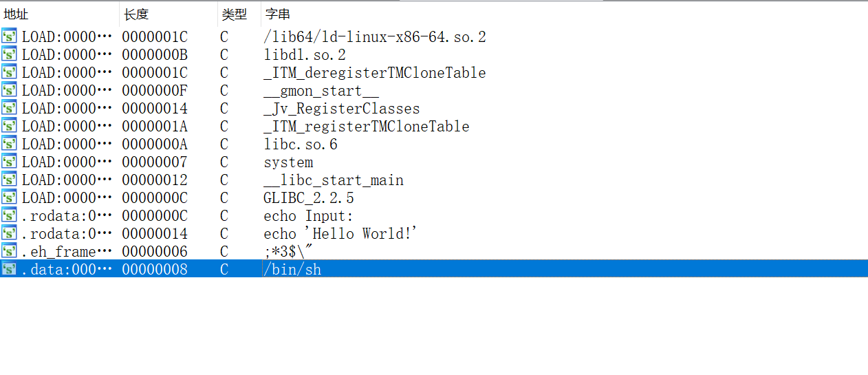The width and height of the screenshot is (868, 375).
Task: Select the libc.so.6 string entry
Action: pos(301,144)
